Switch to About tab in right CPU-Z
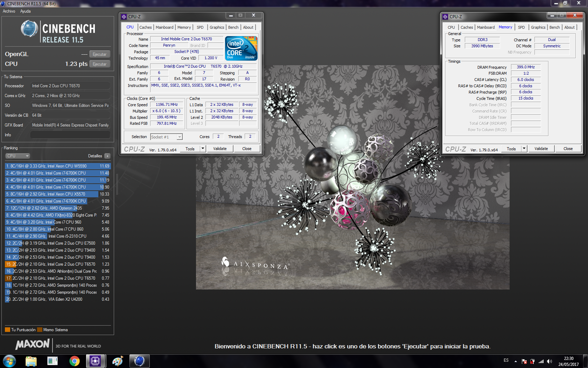 click(569, 27)
